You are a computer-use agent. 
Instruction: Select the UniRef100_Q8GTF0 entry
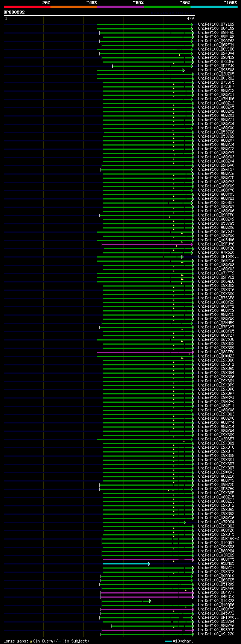point(216,352)
